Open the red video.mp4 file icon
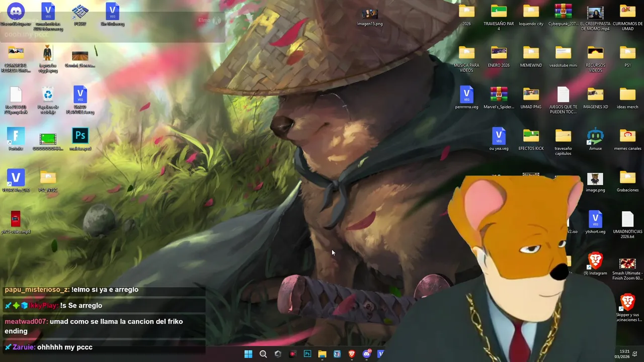The width and height of the screenshot is (644, 362). point(16,223)
